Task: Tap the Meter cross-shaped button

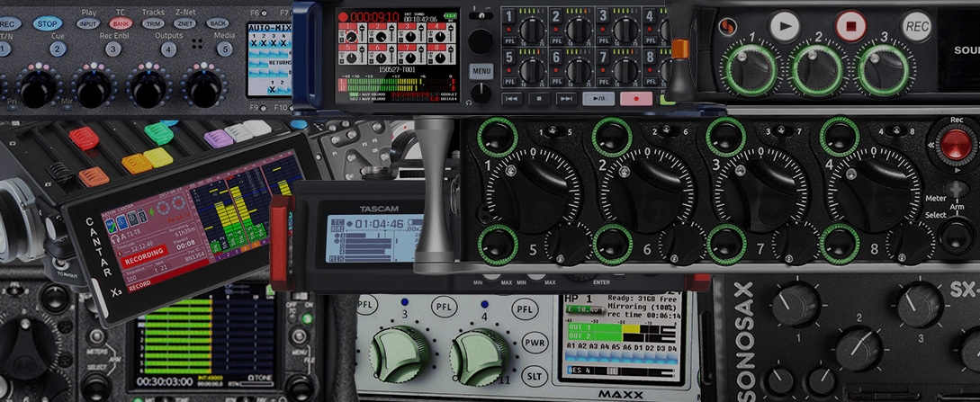Action: (x=957, y=190)
